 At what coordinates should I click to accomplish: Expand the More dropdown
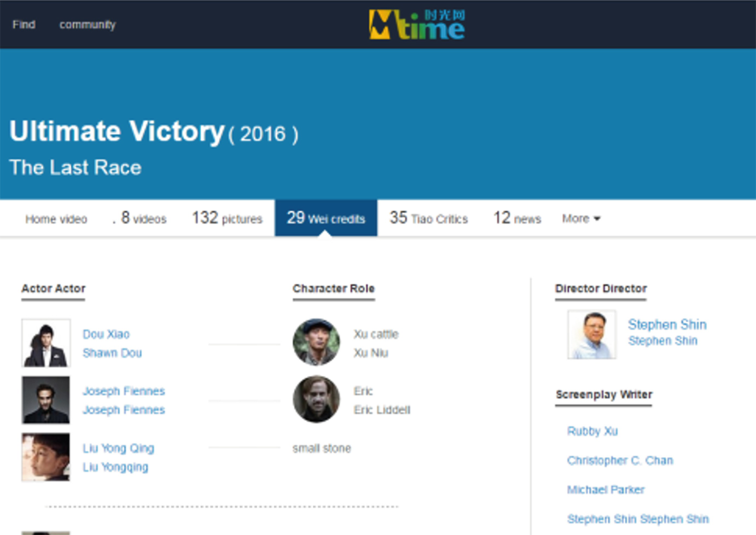[x=581, y=218]
